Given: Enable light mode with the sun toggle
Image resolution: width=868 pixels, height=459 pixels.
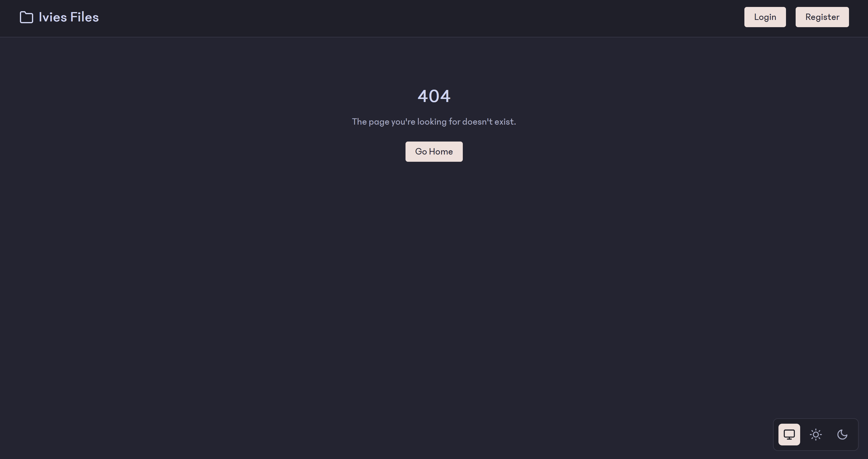Looking at the screenshot, I should (x=816, y=434).
